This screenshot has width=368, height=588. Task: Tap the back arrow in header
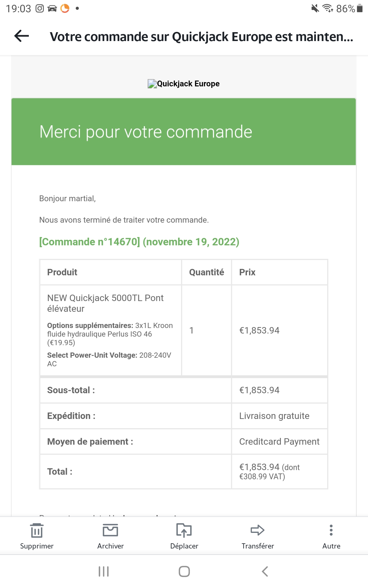[22, 36]
